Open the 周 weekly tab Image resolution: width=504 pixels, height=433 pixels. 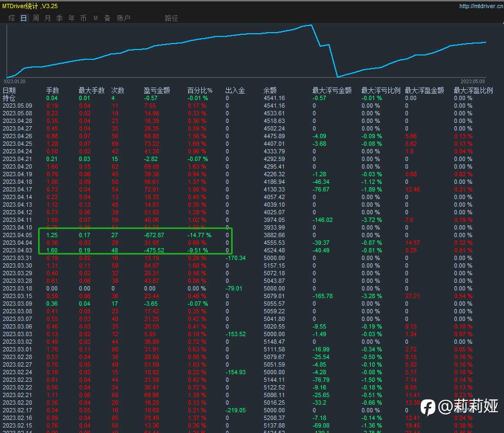[x=36, y=18]
